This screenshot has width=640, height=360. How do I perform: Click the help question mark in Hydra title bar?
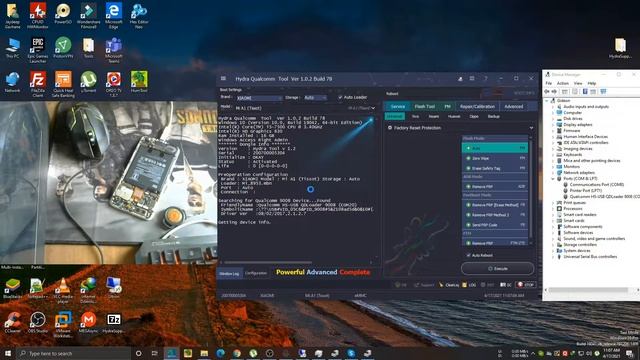pyautogui.click(x=486, y=78)
